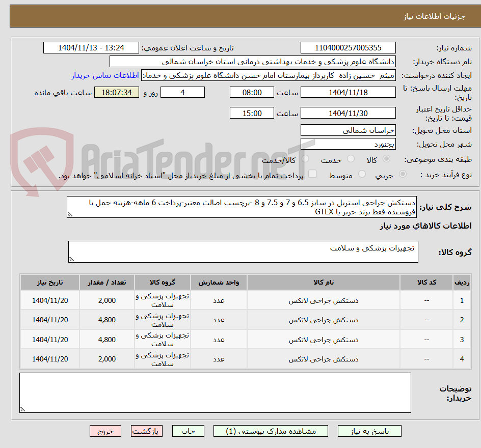This screenshot has height=448, width=481.
Task: Select the کالا radio button
Action: (386, 159)
